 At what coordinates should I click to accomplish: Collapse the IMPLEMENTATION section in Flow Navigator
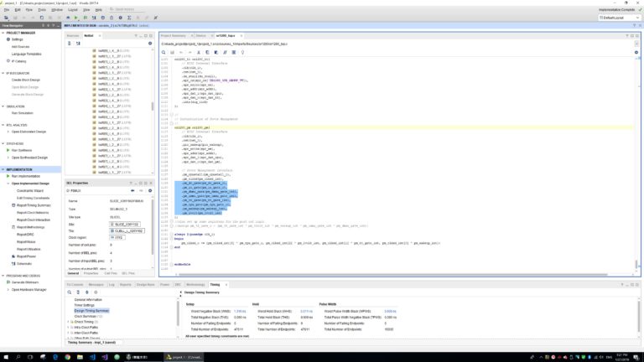[3, 169]
